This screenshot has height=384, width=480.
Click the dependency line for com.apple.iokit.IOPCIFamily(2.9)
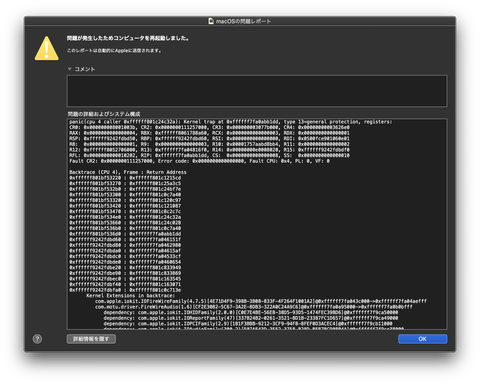248,324
